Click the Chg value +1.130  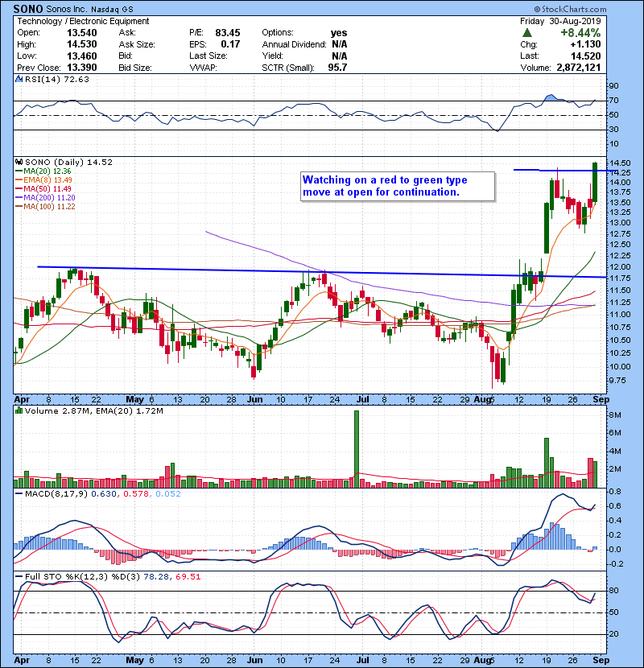pyautogui.click(x=585, y=44)
